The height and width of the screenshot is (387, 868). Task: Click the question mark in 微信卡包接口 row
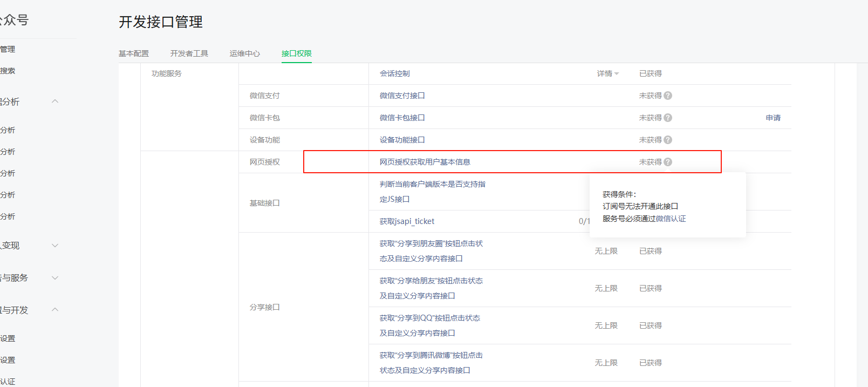coord(668,118)
